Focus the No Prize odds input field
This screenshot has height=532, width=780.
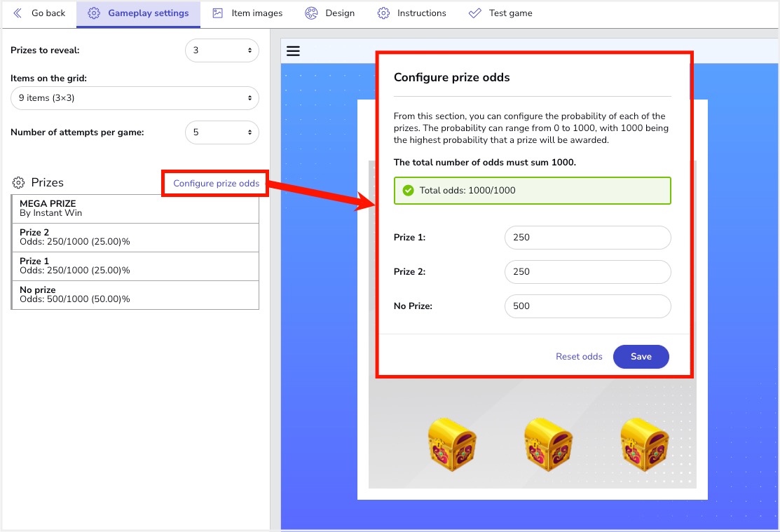point(587,306)
